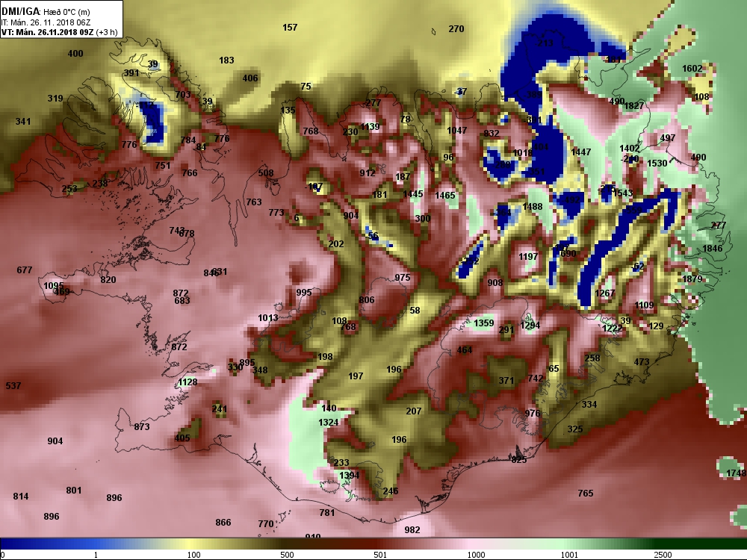Click the map value '742'
Image resolution: width=747 pixels, height=560 pixels.
[535, 378]
